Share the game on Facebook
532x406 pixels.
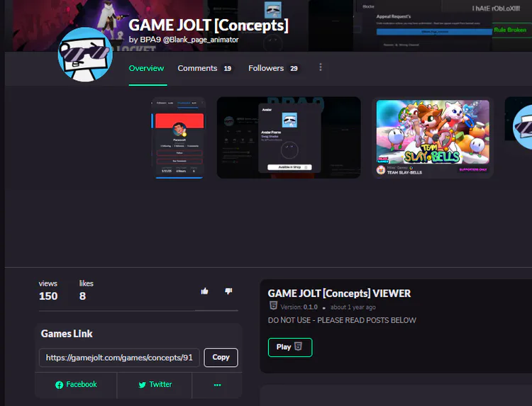[76, 385]
